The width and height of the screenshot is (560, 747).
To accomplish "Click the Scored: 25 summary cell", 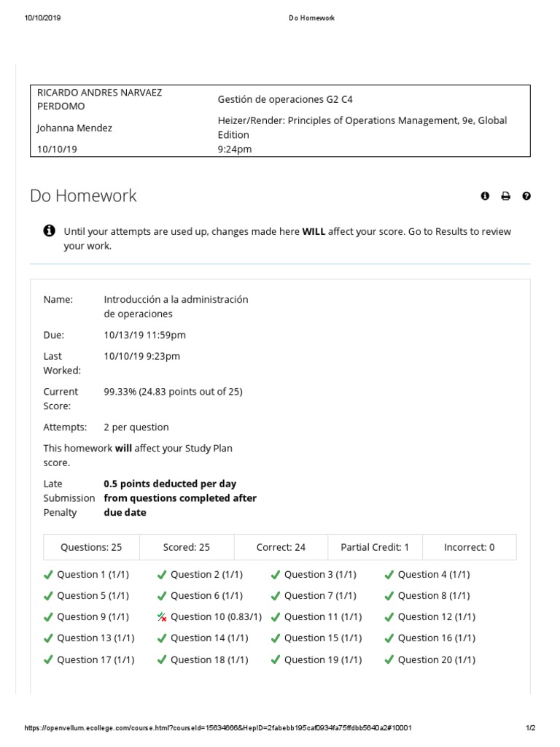I will tap(186, 547).
